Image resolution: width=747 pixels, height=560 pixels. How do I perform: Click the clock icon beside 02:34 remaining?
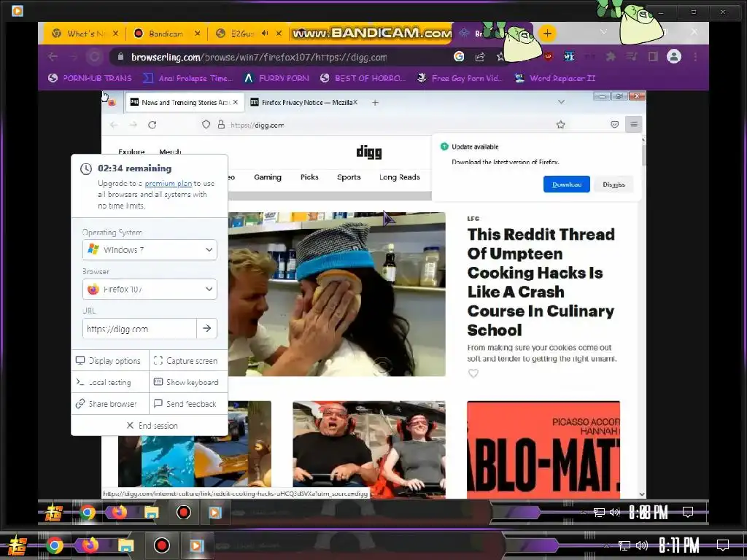(86, 168)
